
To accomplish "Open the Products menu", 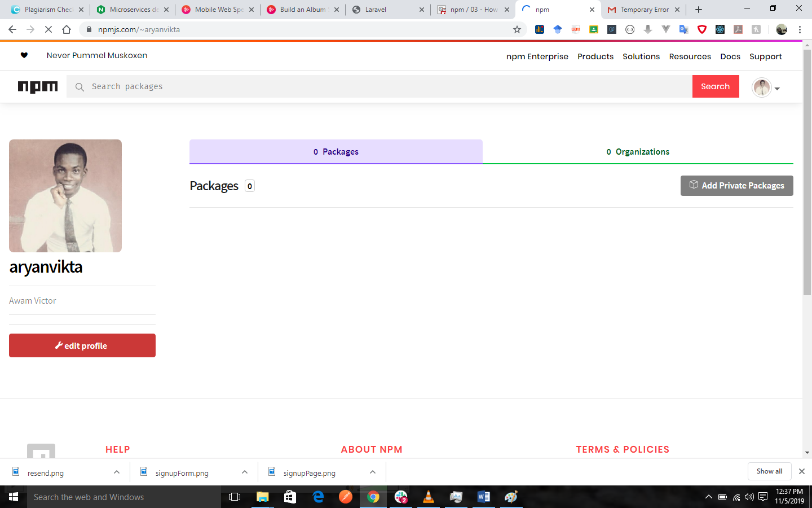I will click(x=595, y=56).
